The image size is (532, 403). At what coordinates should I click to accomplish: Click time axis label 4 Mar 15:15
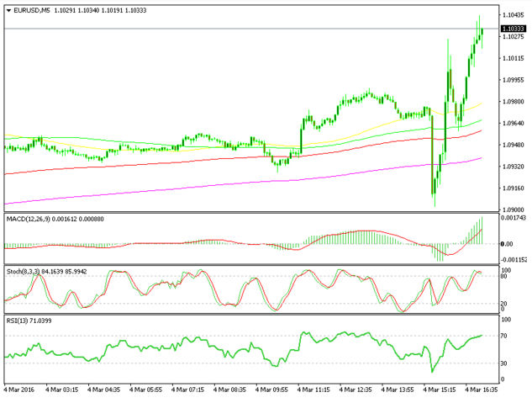click(x=440, y=390)
